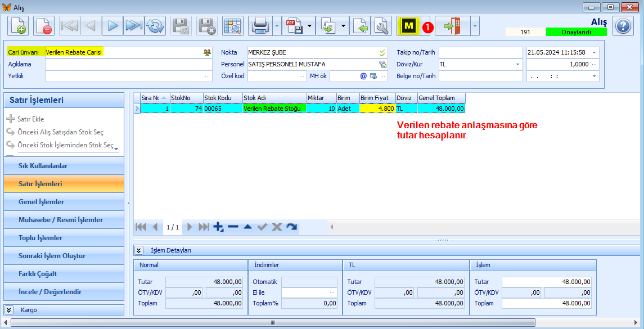Click the delete record icon with red minus
The width and height of the screenshot is (644, 329).
pos(43,26)
